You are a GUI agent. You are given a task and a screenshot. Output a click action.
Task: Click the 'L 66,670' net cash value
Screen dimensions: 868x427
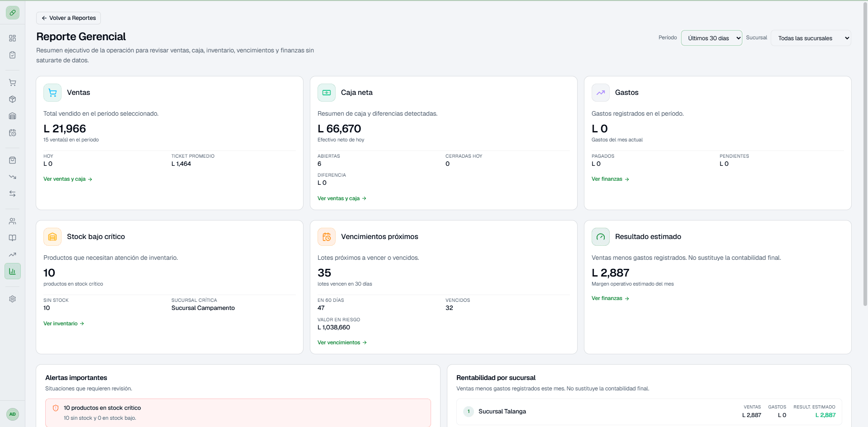339,129
